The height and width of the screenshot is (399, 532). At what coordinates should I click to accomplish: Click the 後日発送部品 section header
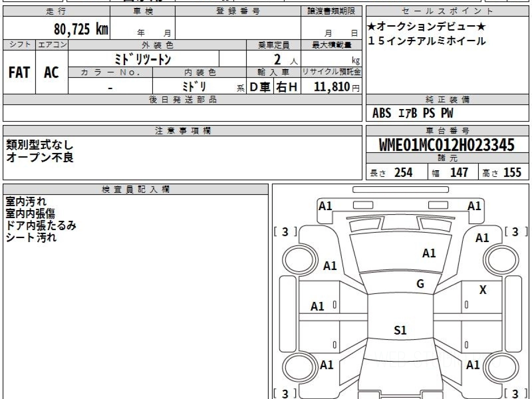(182, 100)
